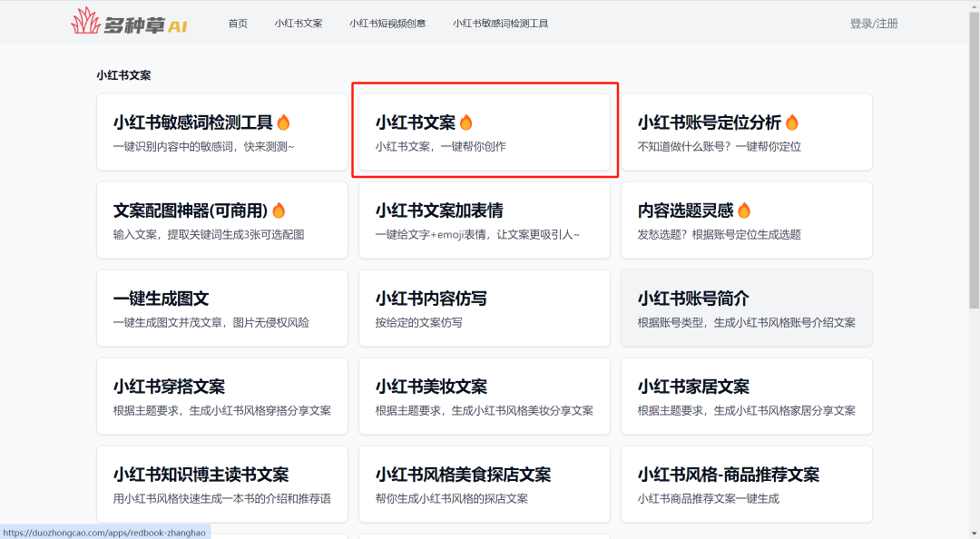Open the 小红书内容仿写 tool

point(485,308)
